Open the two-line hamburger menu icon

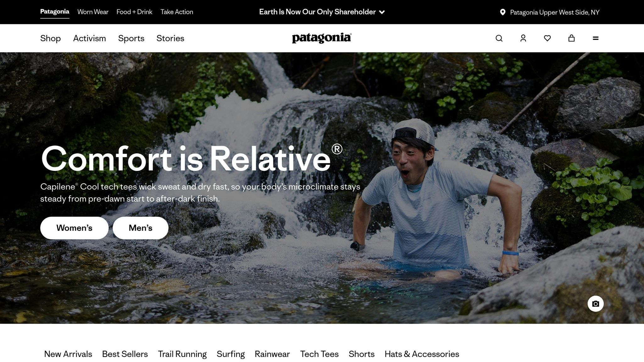click(x=596, y=38)
